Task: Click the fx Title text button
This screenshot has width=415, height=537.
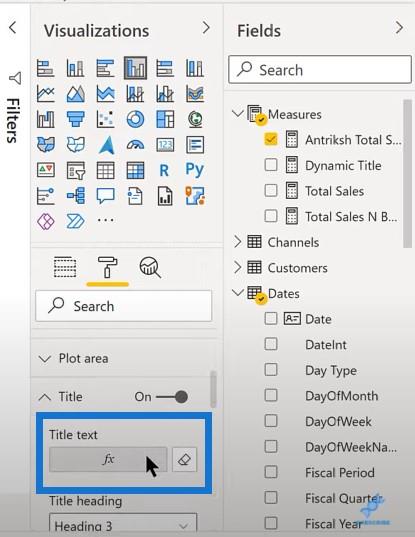Action: [x=108, y=459]
